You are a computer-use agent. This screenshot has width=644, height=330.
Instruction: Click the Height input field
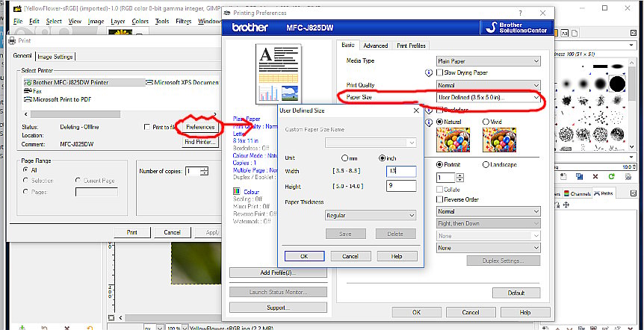[401, 187]
